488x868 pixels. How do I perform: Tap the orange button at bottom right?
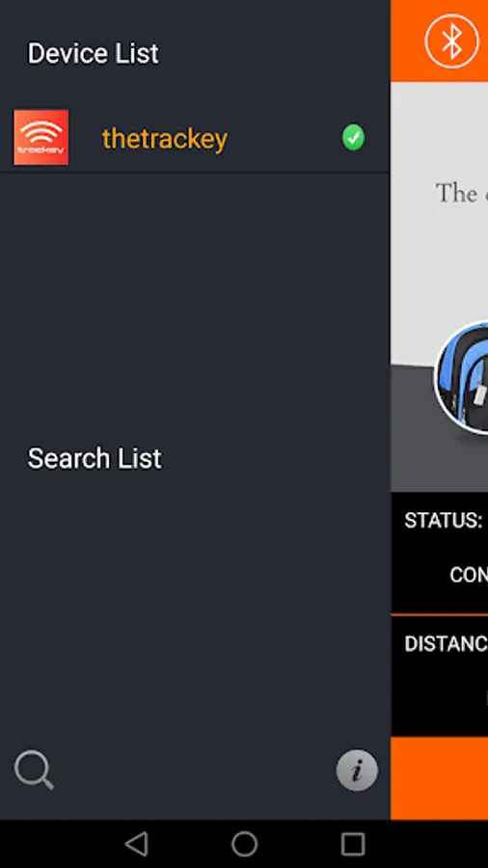click(440, 777)
